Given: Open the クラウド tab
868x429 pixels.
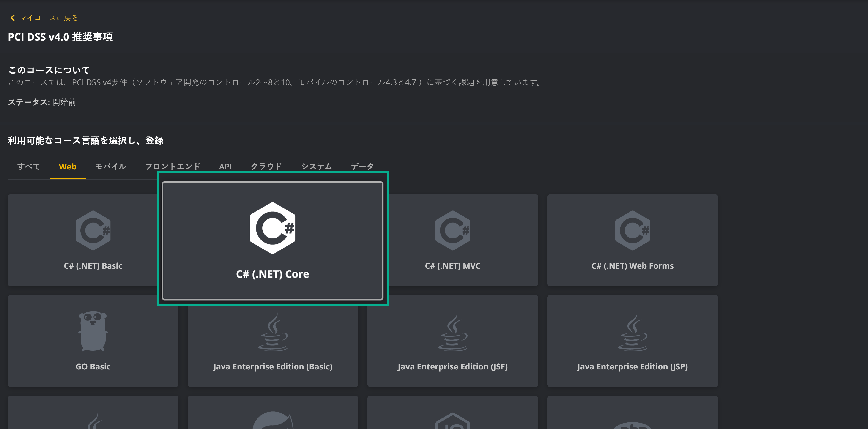Looking at the screenshot, I should [x=266, y=167].
